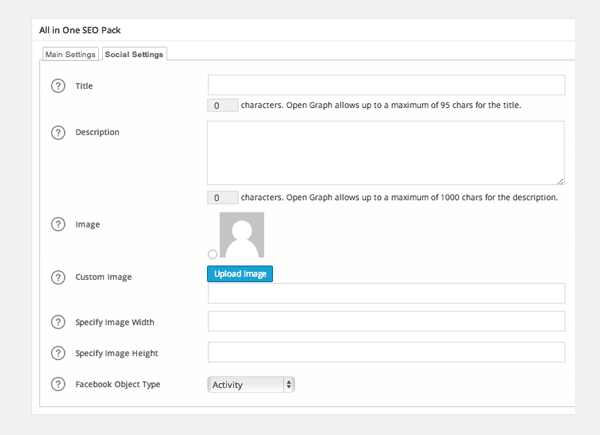Open the Facebook Object Type dropdown

coord(251,384)
